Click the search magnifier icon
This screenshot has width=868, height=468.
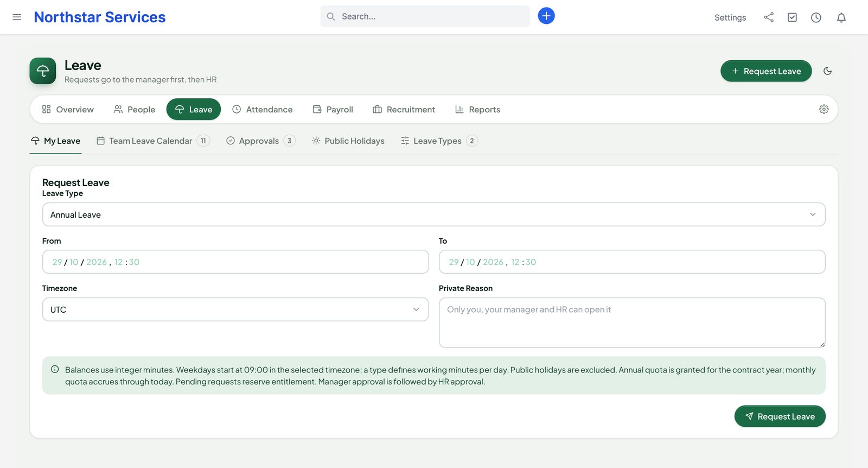pos(330,16)
